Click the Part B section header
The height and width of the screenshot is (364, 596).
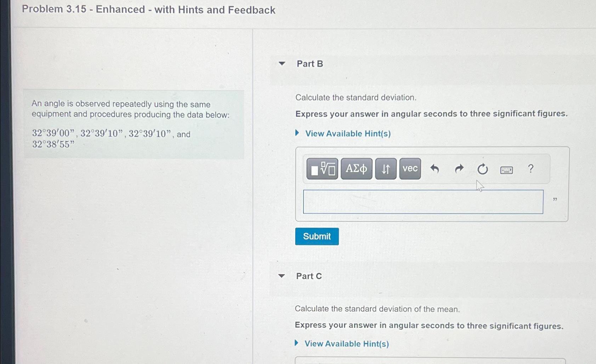tap(309, 64)
